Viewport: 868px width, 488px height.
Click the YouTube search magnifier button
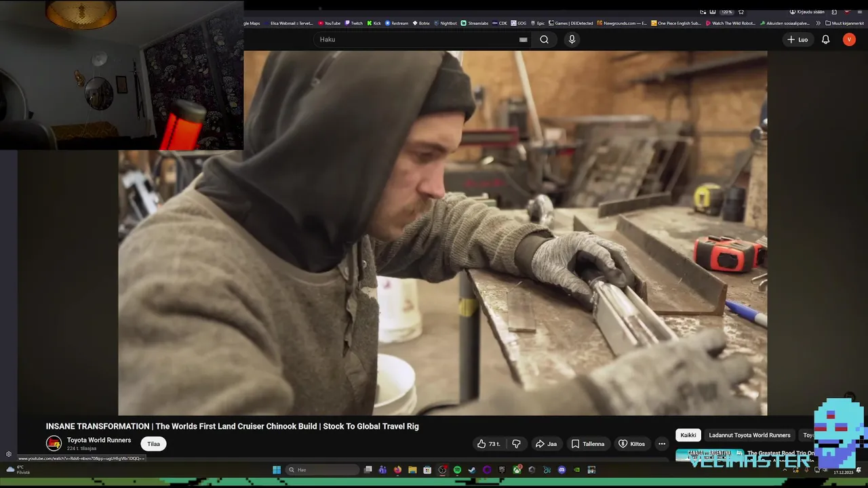coord(544,39)
